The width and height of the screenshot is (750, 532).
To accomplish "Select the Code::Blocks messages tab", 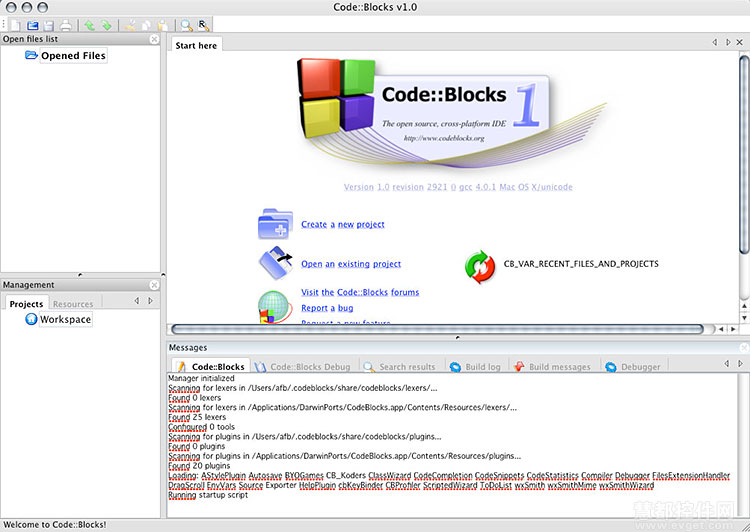I will pos(210,366).
